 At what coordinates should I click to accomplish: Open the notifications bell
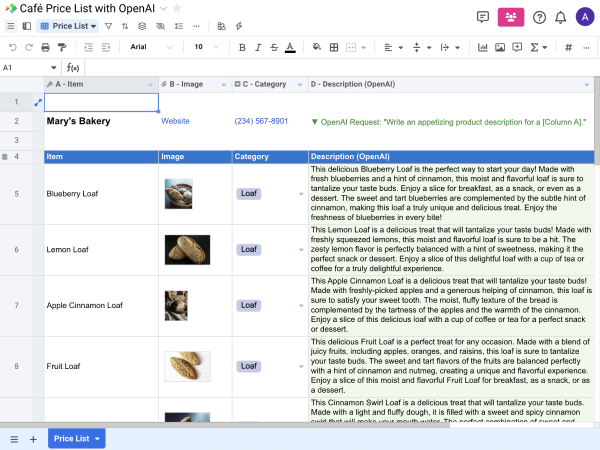click(561, 17)
